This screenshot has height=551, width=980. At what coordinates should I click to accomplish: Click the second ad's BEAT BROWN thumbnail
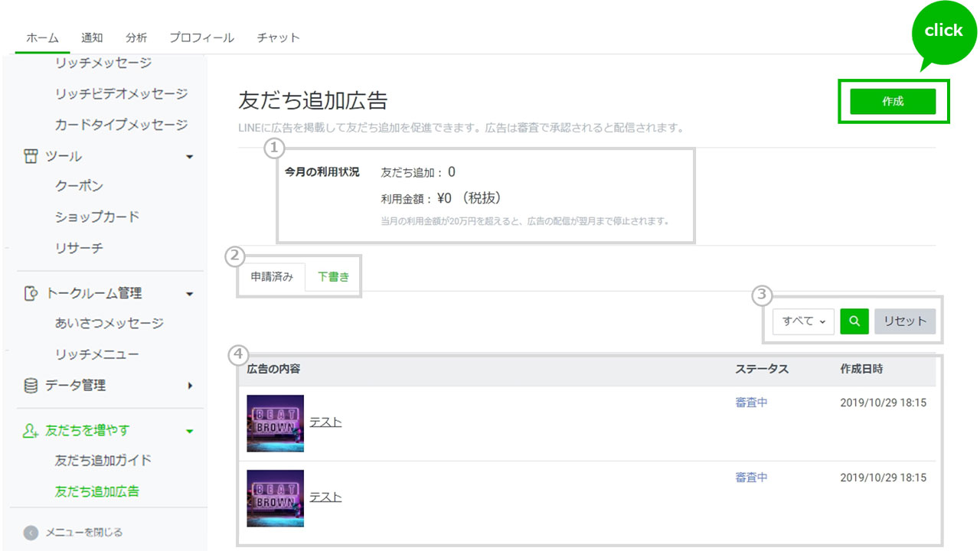(276, 498)
